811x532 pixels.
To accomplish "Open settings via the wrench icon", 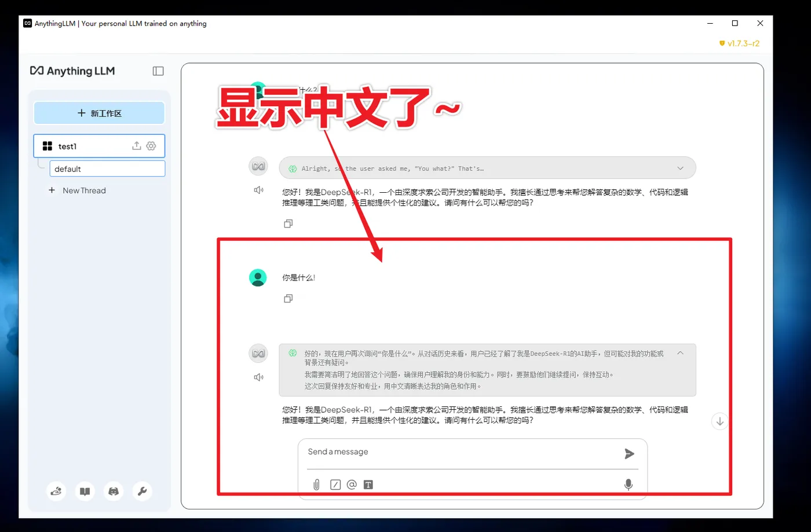I will pos(142,491).
